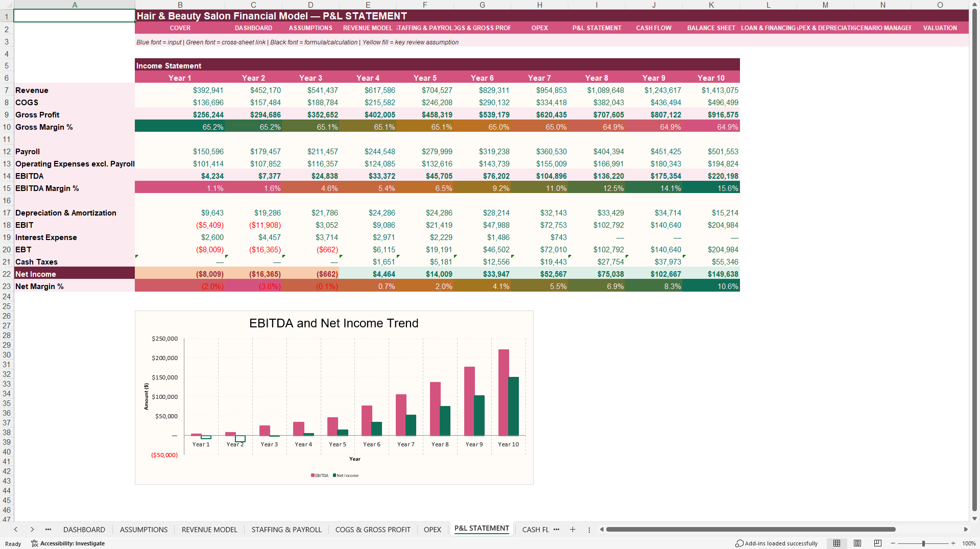980x549 pixels.
Task: Open the STAFFING & PAYROLL sheet tab
Action: 286,530
